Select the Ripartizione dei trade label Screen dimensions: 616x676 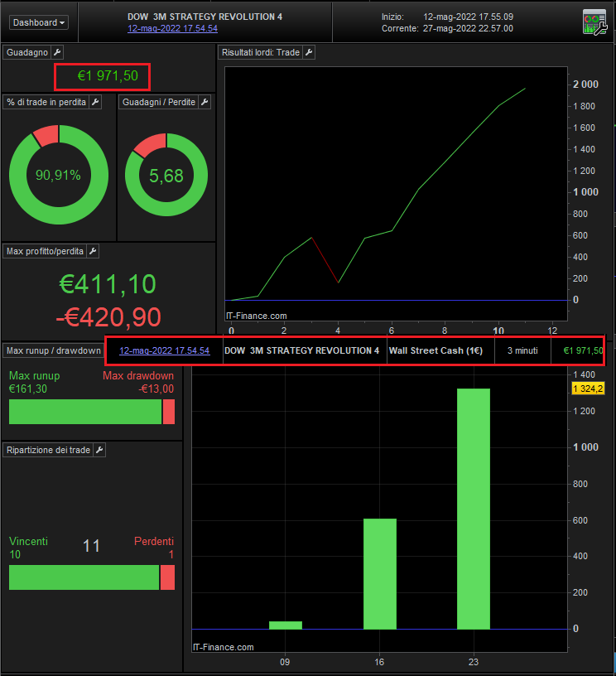48,450
